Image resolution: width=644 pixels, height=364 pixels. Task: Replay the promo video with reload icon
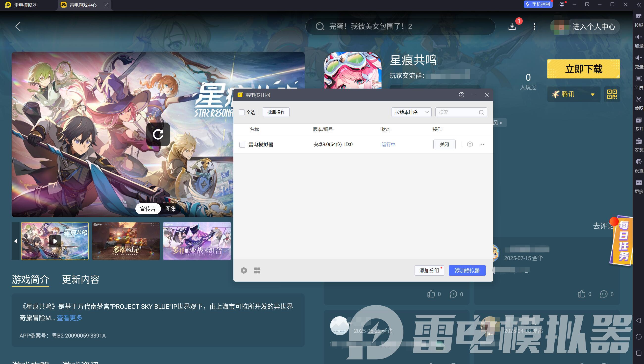click(158, 134)
